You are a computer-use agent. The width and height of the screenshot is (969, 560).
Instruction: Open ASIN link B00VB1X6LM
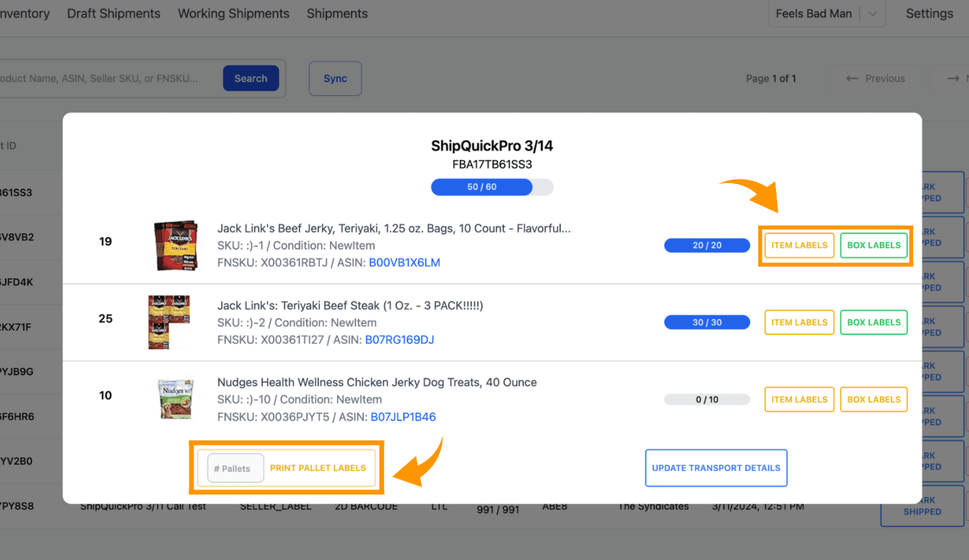pyautogui.click(x=404, y=262)
